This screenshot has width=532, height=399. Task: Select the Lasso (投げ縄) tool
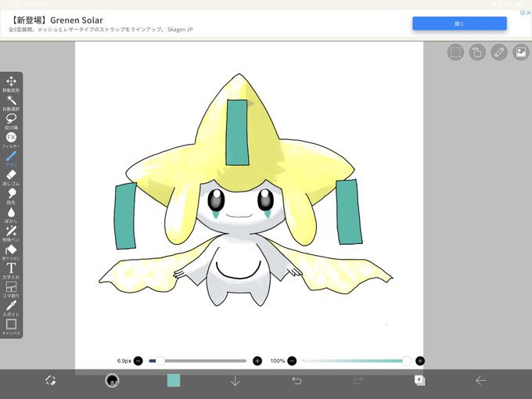coord(11,121)
